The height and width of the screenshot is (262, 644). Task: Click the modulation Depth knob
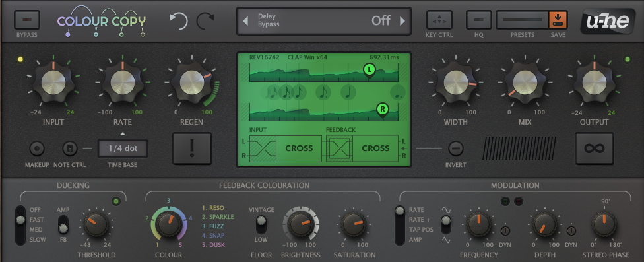click(x=544, y=224)
